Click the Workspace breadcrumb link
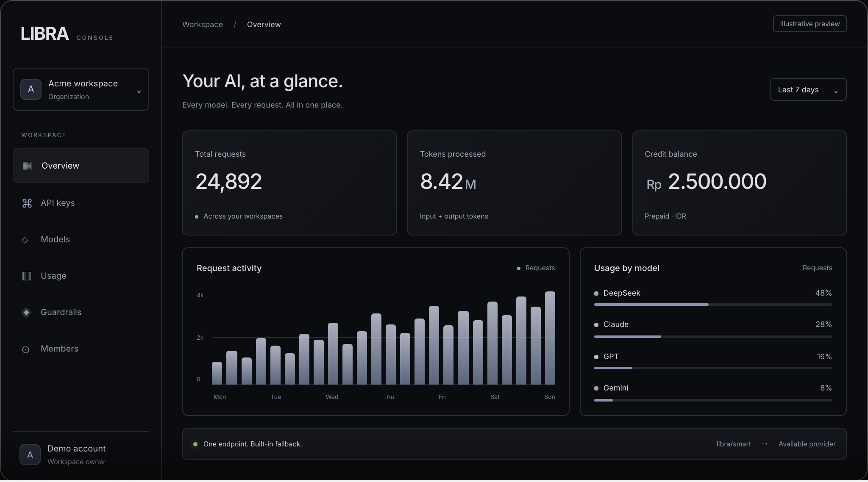The image size is (868, 482). [x=203, y=25]
